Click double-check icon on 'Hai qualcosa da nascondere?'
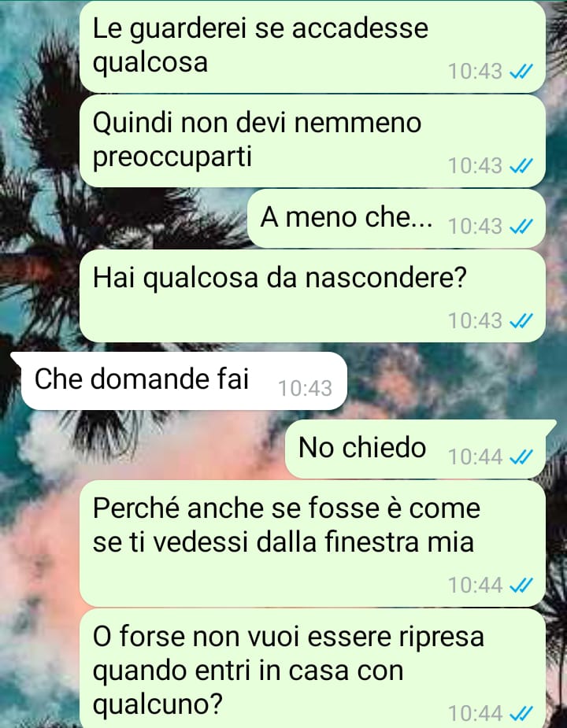 click(521, 321)
